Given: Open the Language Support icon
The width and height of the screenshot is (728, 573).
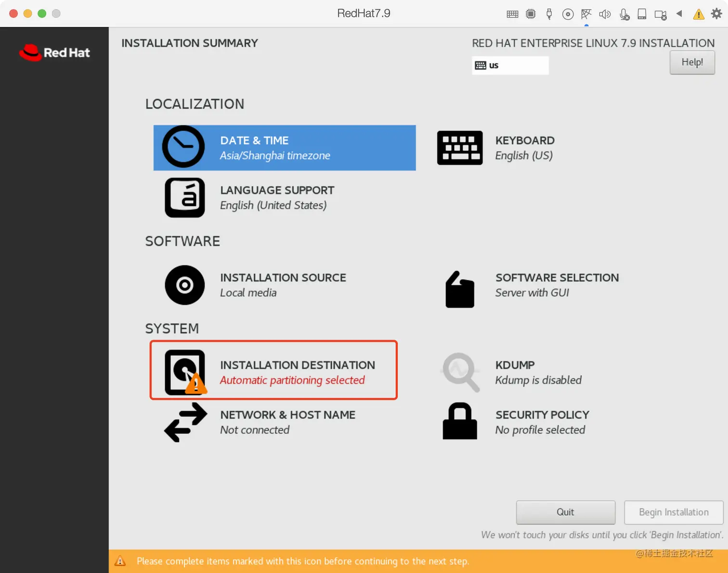Looking at the screenshot, I should [185, 197].
